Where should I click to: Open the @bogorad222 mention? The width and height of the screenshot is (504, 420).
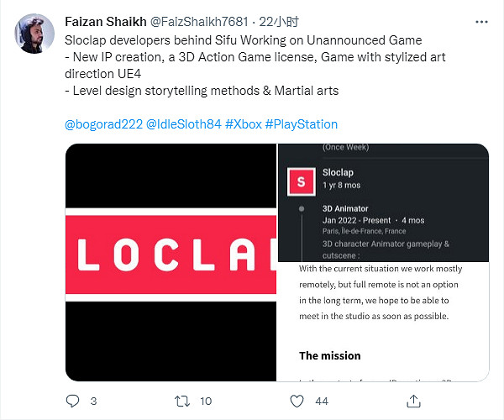point(103,124)
